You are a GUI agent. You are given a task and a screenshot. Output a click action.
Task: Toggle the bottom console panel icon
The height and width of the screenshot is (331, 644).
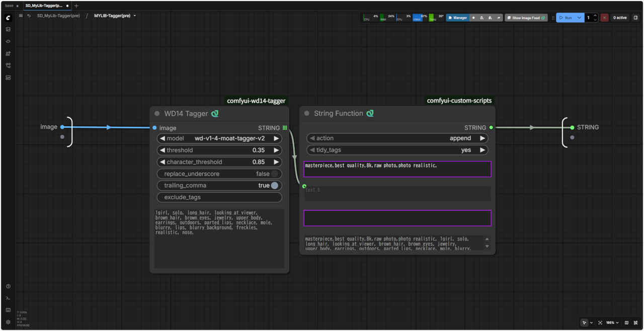point(8,298)
